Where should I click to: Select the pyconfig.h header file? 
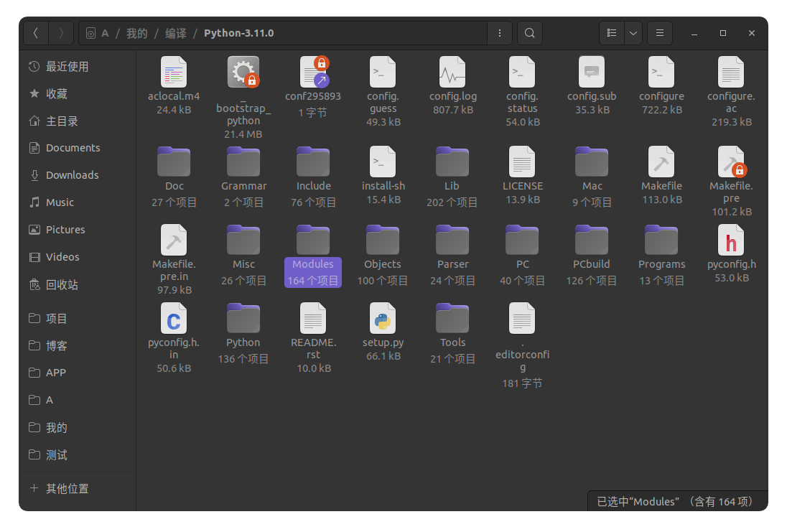coord(731,240)
